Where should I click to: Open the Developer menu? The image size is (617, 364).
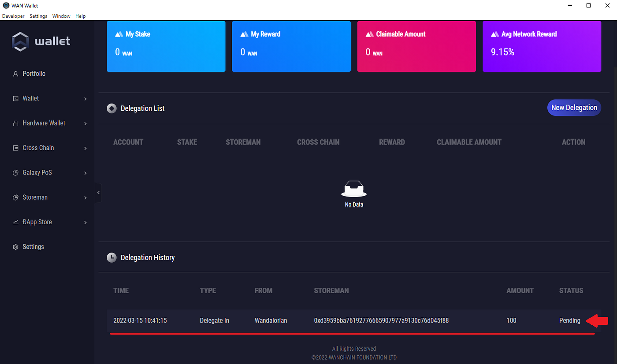tap(13, 16)
